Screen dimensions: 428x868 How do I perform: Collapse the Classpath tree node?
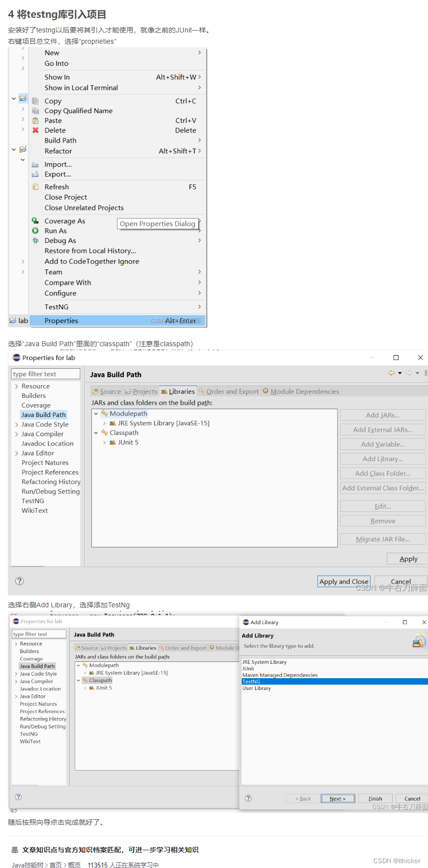point(96,433)
